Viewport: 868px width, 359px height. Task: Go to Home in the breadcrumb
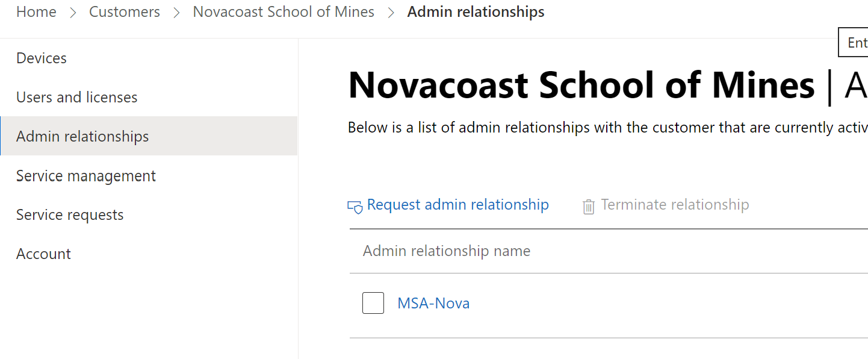coord(36,12)
